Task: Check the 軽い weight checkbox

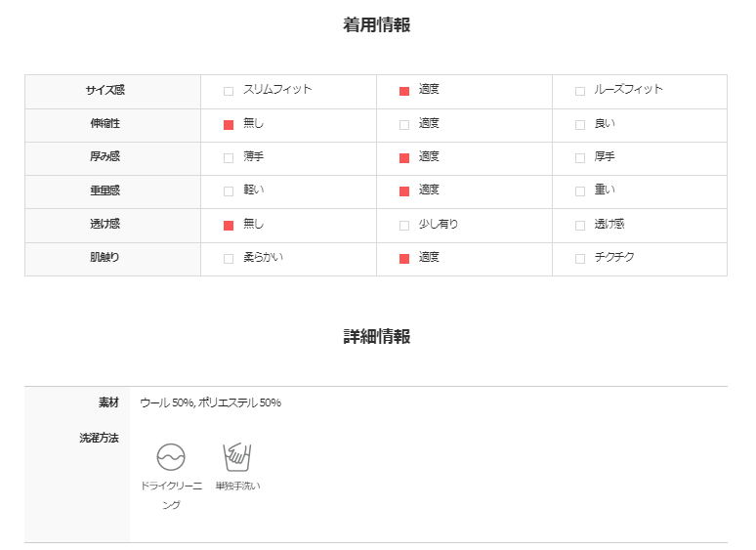Action: (229, 191)
